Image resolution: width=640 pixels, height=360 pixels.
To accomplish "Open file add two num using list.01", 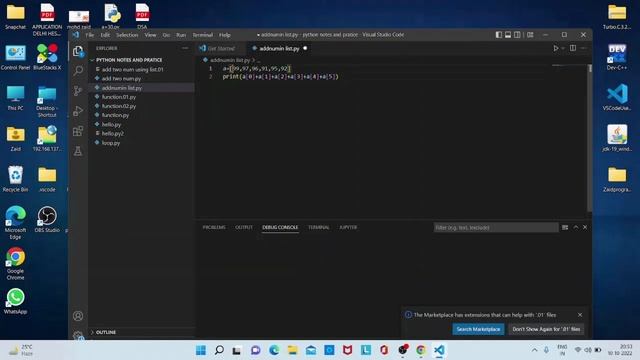I will 132,69.
